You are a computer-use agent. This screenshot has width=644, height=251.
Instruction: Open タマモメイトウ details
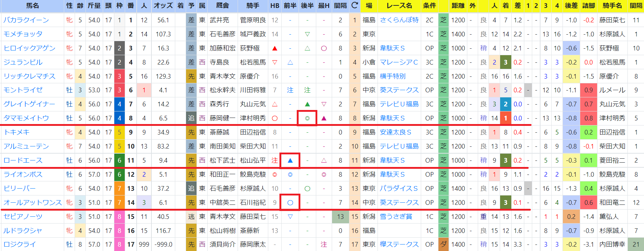tap(26, 118)
